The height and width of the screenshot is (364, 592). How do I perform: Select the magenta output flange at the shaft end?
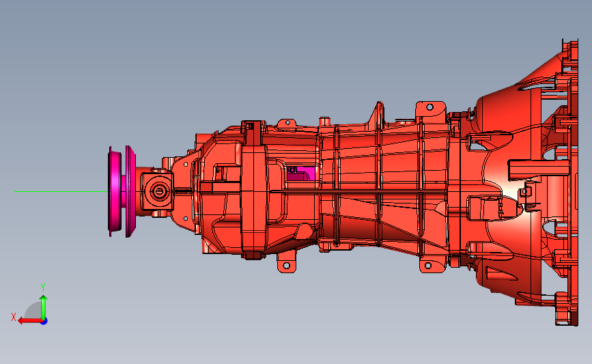122,191
